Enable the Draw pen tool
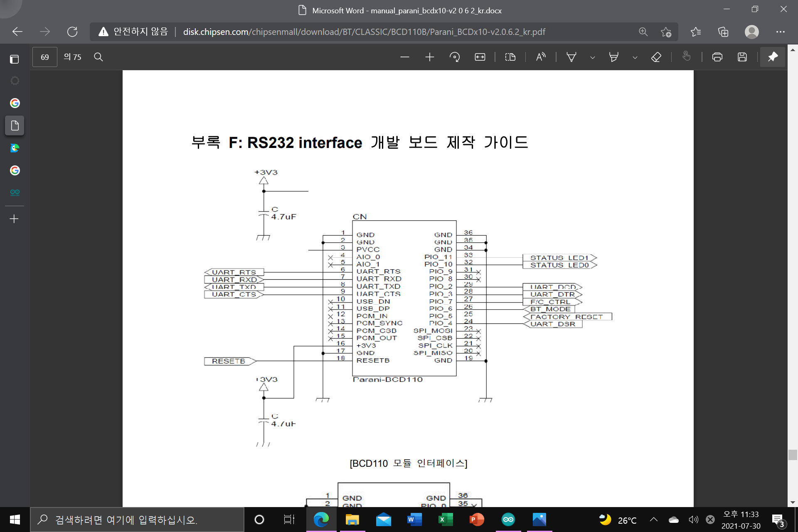798x532 pixels. 571,57
